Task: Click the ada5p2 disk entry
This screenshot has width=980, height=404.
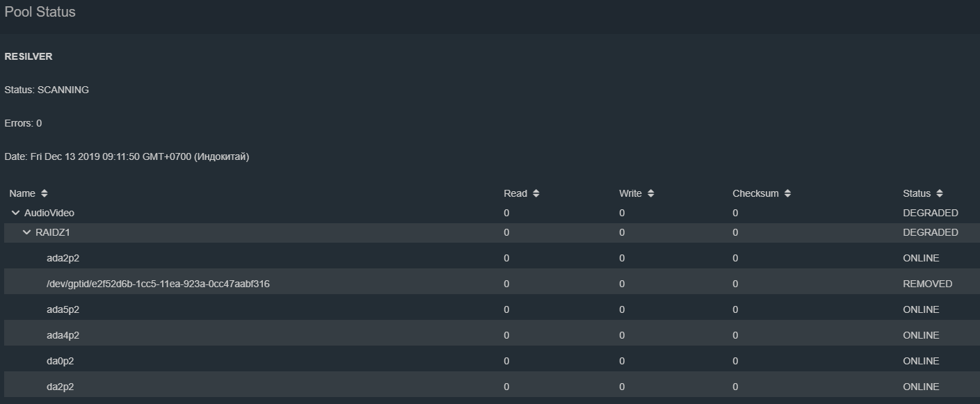Action: click(x=63, y=309)
